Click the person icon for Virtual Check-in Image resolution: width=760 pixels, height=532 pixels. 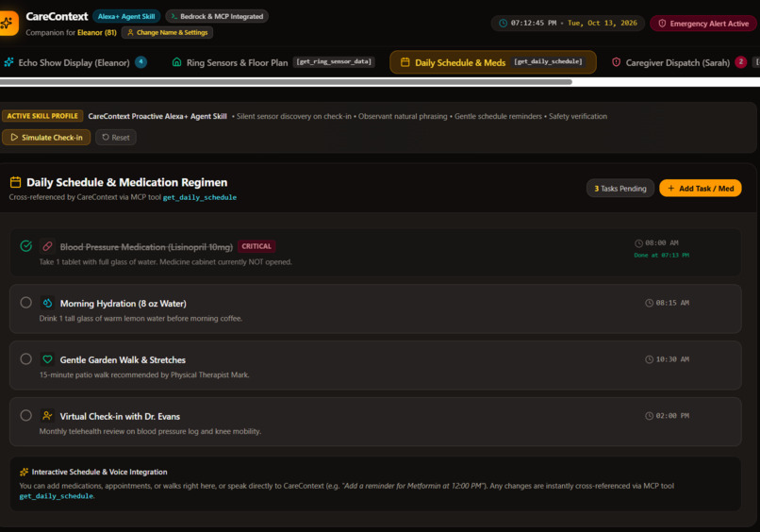pos(47,416)
